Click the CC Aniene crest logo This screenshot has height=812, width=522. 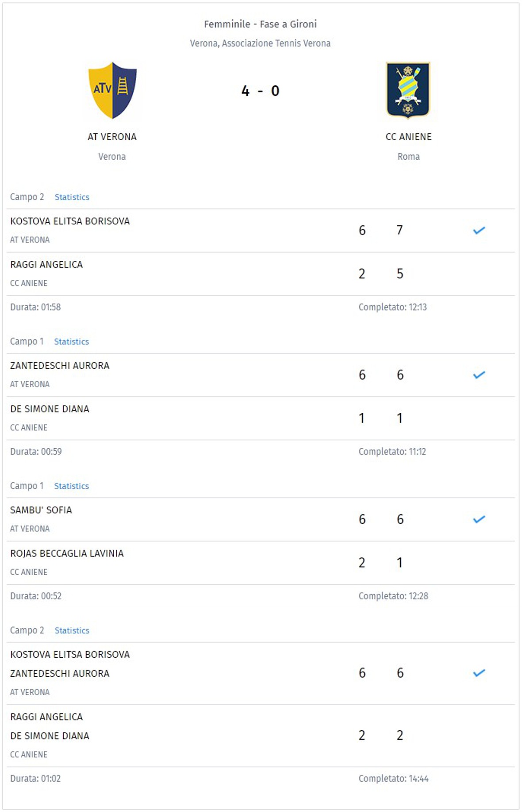coord(408,90)
